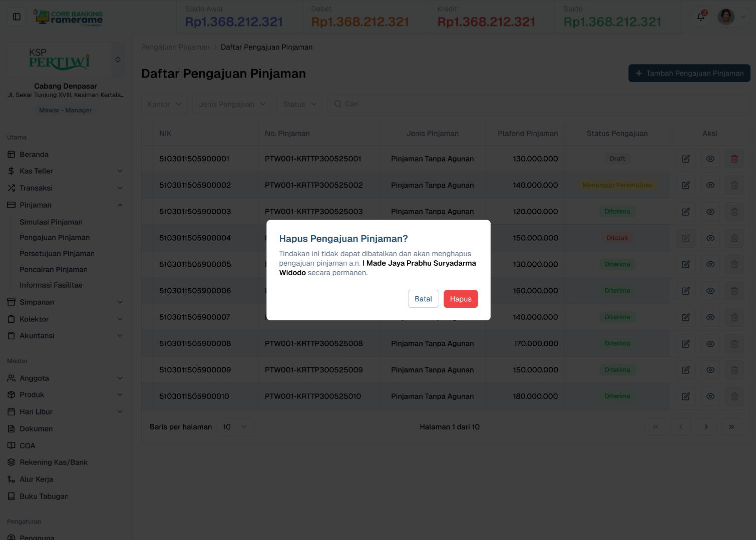756x540 pixels.
Task: Switch branch using the KSP Pertiwi switcher icon
Action: click(x=118, y=59)
